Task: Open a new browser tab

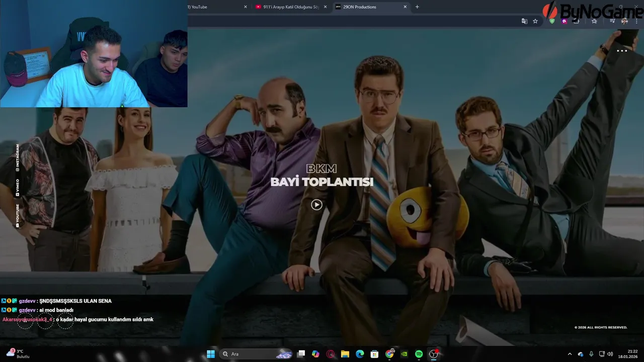Action: [x=417, y=7]
